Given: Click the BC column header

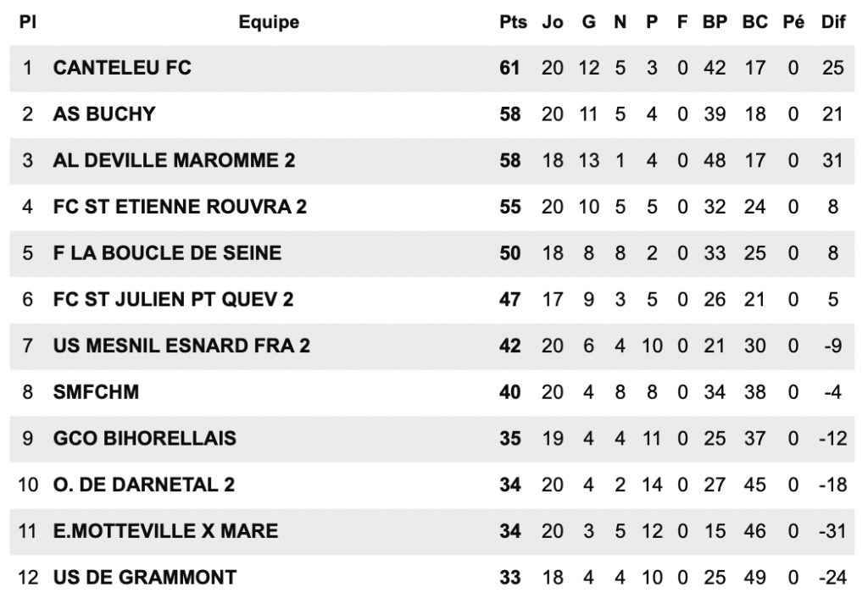Looking at the screenshot, I should tap(755, 22).
